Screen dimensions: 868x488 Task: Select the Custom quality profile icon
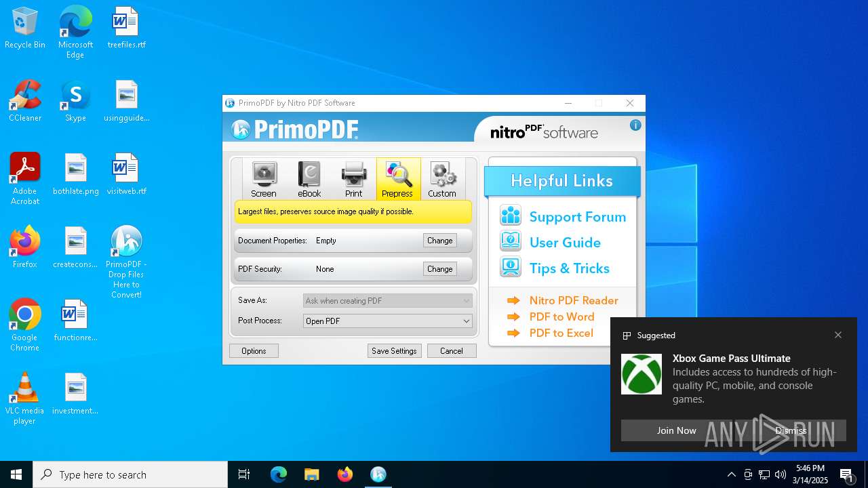tap(443, 179)
